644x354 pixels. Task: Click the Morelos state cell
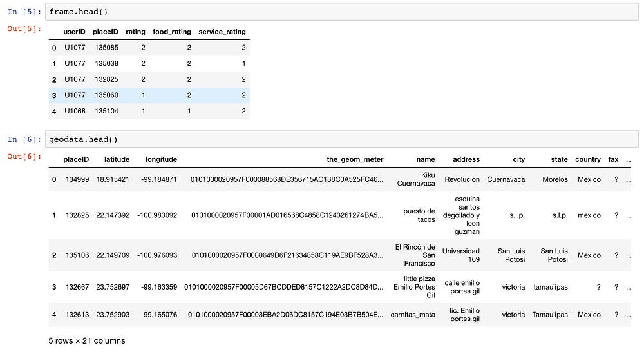555,179
